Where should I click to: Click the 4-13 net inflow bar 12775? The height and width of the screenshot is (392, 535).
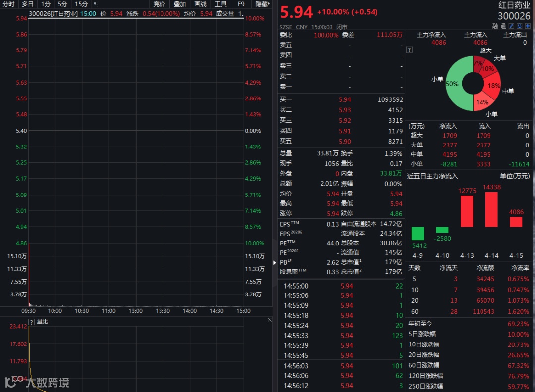pyautogui.click(x=467, y=211)
